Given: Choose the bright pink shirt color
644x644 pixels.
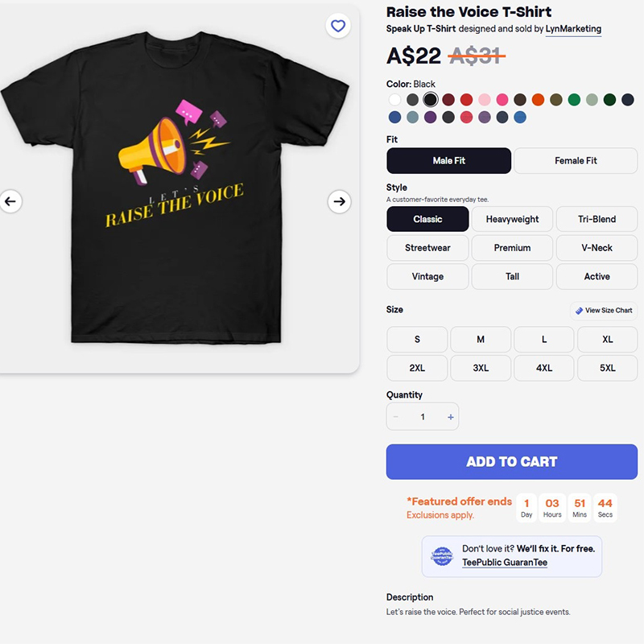Looking at the screenshot, I should pyautogui.click(x=501, y=99).
